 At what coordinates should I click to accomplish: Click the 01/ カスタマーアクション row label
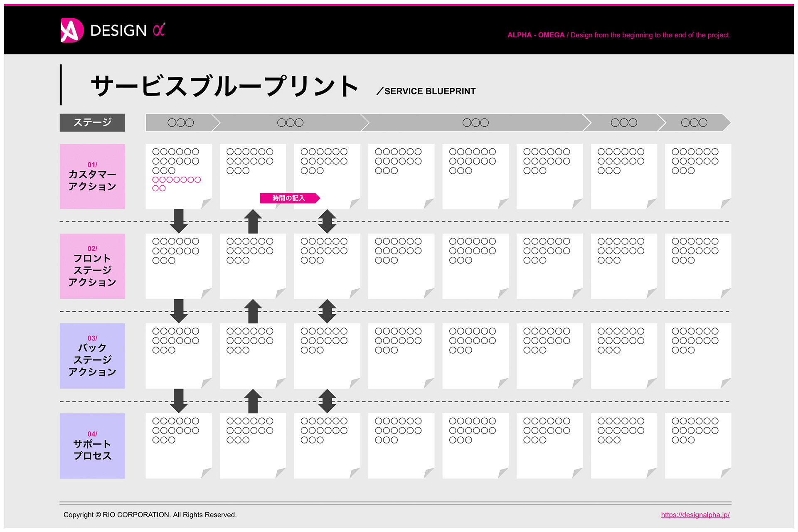tap(92, 176)
